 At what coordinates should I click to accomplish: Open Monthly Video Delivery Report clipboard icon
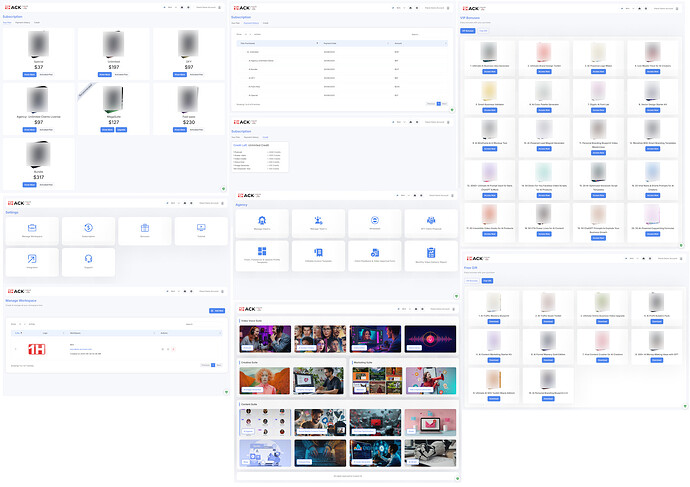tap(431, 253)
